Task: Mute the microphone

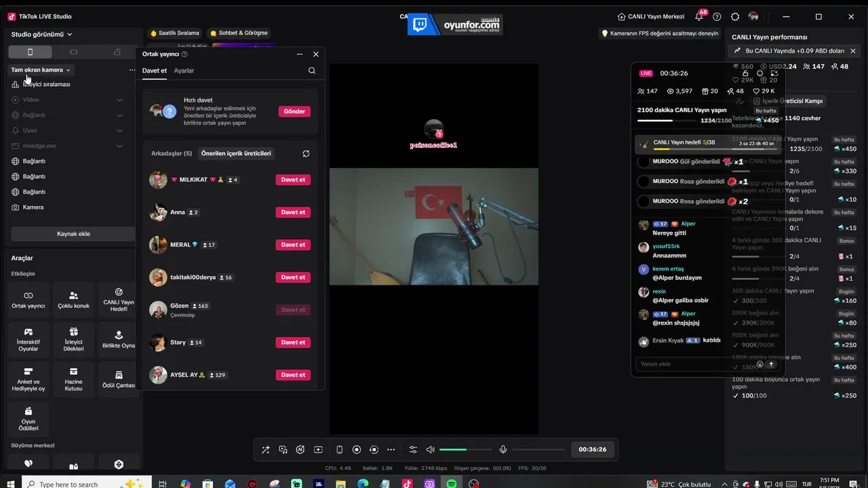Action: [503, 449]
